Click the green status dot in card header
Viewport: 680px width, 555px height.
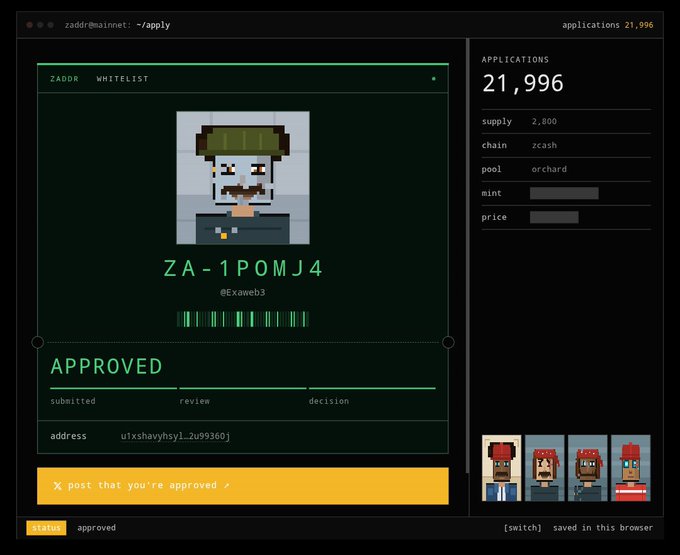click(x=434, y=78)
